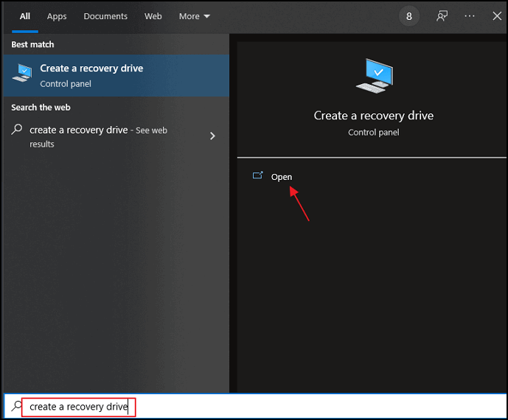Click the large recovery drive preview icon

(x=375, y=76)
